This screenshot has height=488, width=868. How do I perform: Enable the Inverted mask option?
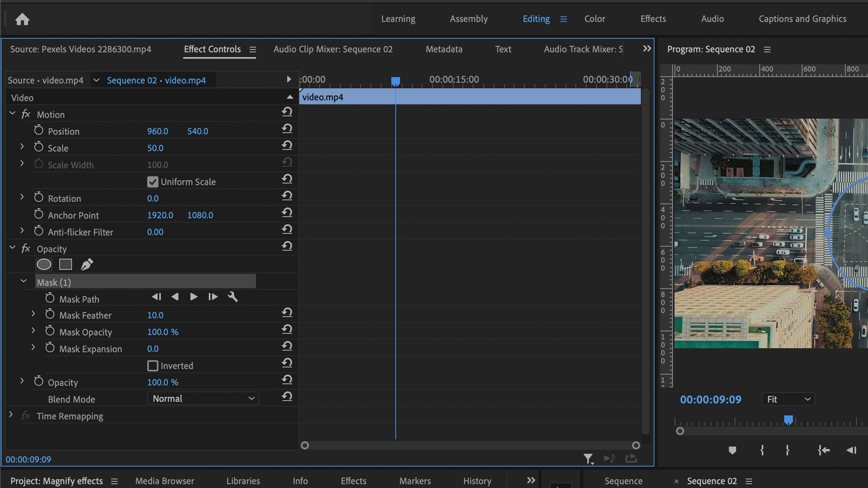pos(152,366)
